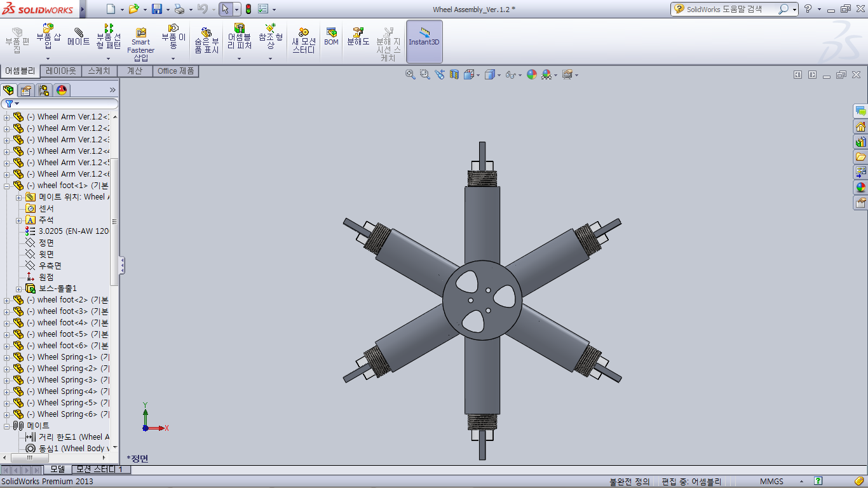The width and height of the screenshot is (868, 488).
Task: Toggle the Rebuild traffic light icon
Action: (x=248, y=9)
